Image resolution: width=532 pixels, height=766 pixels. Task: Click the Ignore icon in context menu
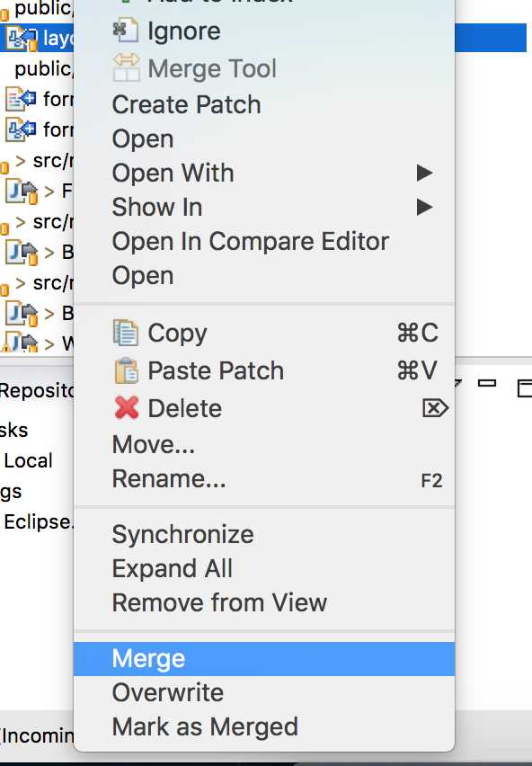tap(126, 31)
